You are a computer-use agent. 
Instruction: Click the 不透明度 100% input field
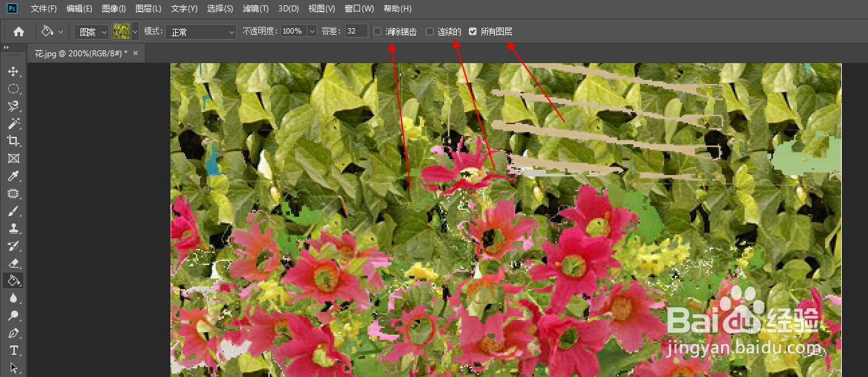[293, 32]
